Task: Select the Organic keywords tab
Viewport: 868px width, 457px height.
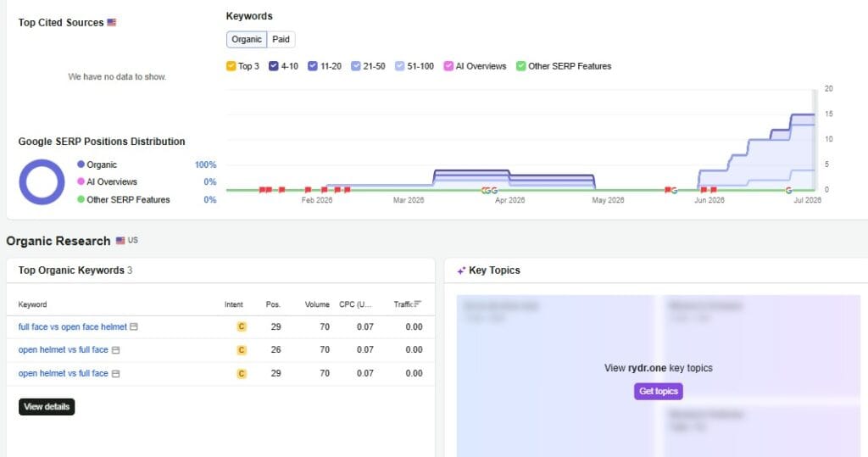Action: tap(247, 39)
